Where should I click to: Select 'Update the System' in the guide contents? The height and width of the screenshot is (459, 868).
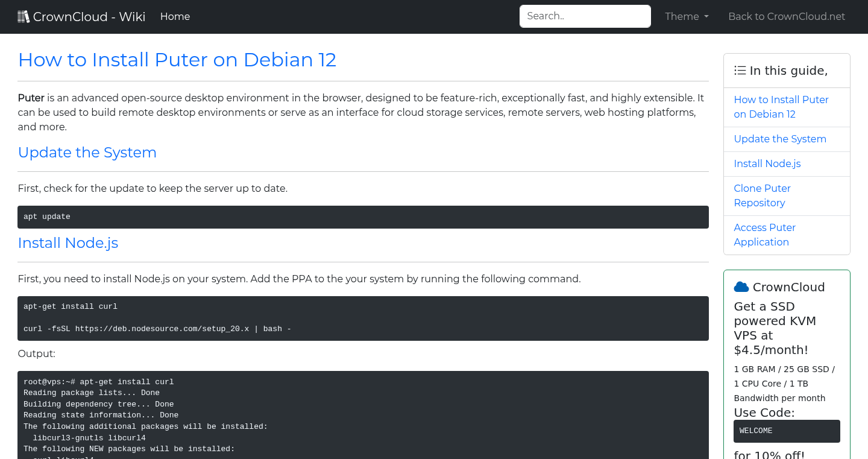(x=780, y=139)
